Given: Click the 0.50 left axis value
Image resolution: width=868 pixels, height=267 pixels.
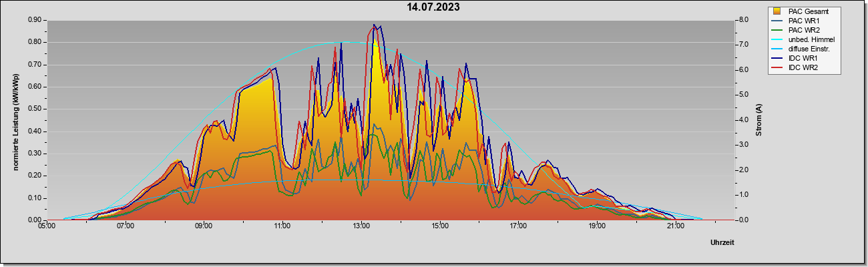Looking at the screenshot, I should 34,109.
